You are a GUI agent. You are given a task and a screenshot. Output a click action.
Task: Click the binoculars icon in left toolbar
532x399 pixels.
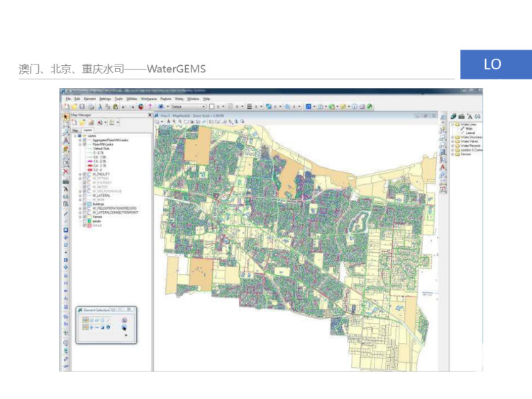point(66,196)
